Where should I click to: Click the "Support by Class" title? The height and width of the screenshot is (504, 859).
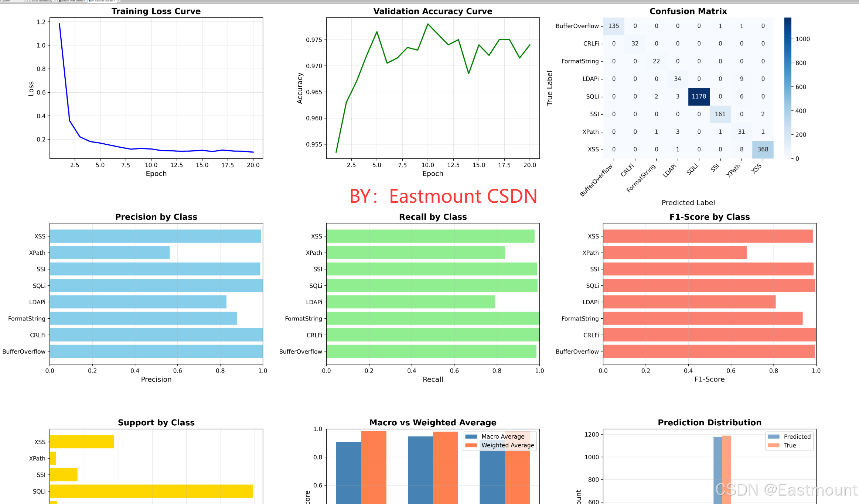(156, 422)
